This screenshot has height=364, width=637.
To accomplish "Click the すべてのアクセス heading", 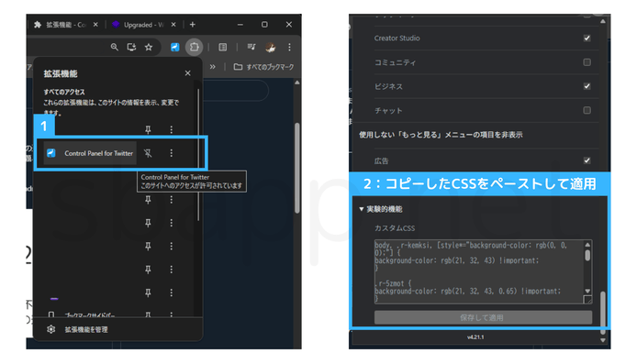I will [64, 92].
